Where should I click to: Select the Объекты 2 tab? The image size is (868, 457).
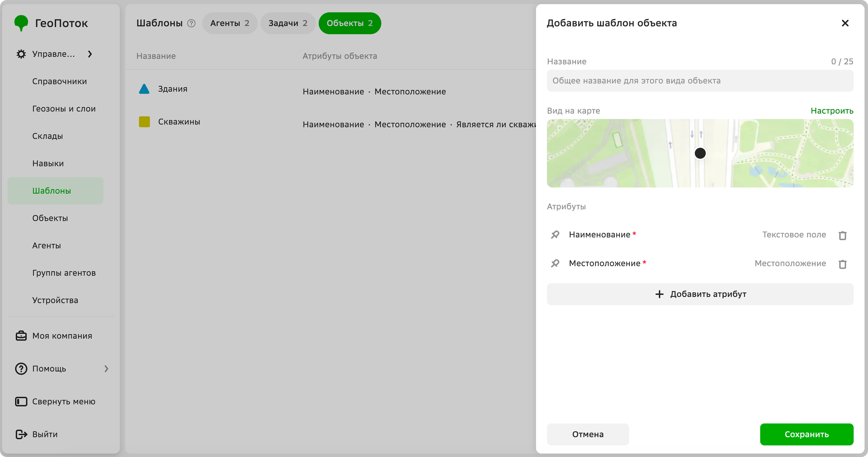coord(350,23)
